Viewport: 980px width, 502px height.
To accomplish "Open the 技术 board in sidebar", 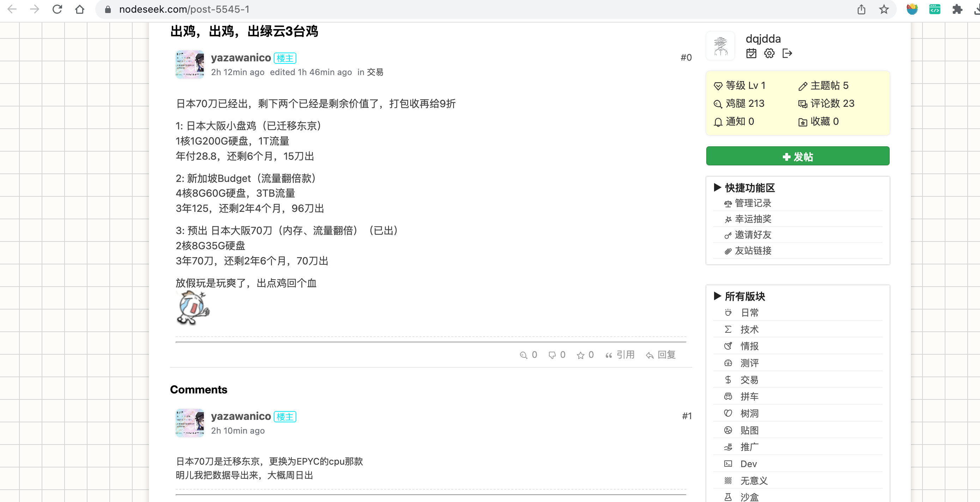I will [x=749, y=329].
